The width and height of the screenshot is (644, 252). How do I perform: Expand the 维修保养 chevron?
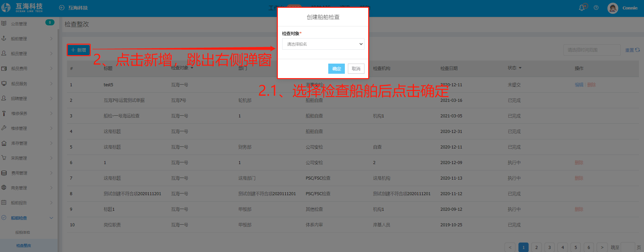[x=51, y=113]
